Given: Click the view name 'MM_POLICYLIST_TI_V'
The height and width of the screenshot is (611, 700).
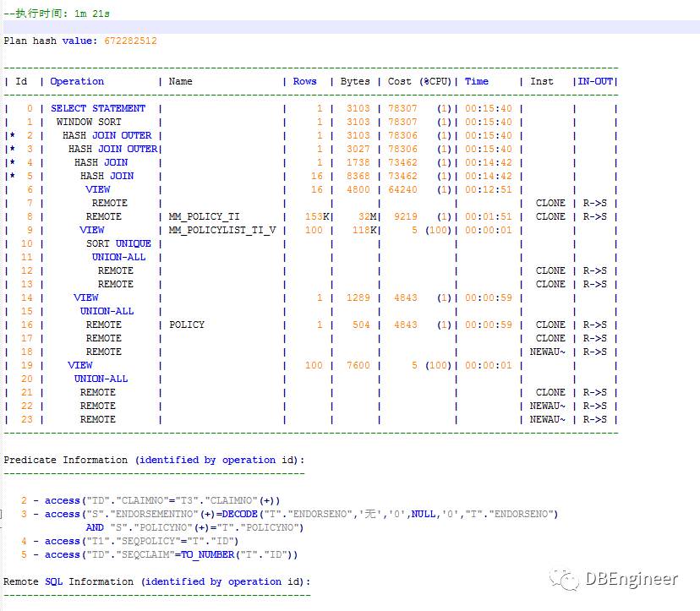Looking at the screenshot, I should point(221,230).
